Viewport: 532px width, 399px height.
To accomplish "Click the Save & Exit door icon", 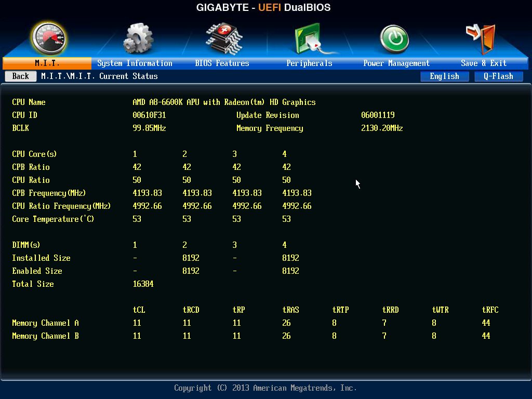I will point(481,39).
